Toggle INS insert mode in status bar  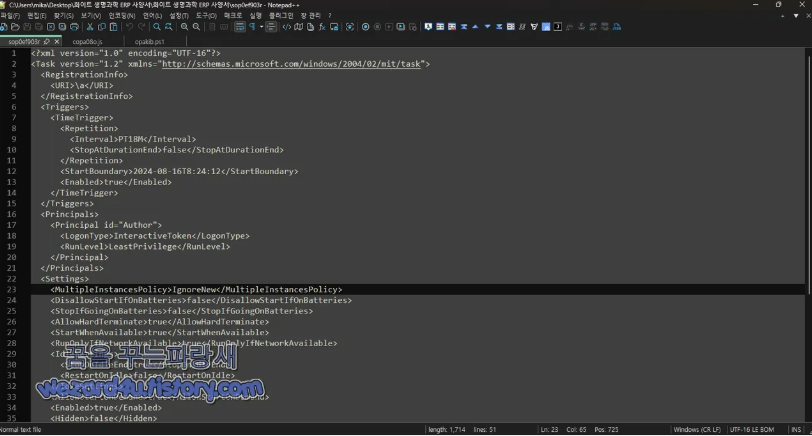[796, 430]
